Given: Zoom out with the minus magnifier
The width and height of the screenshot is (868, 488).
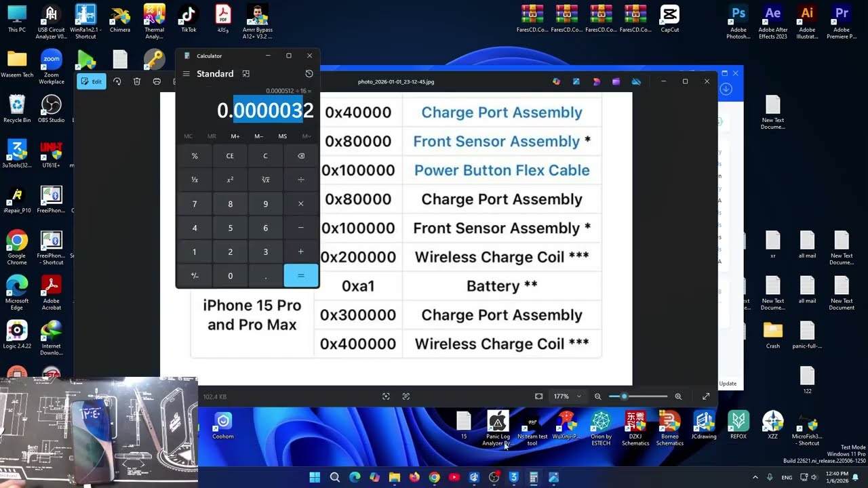Looking at the screenshot, I should [x=597, y=396].
